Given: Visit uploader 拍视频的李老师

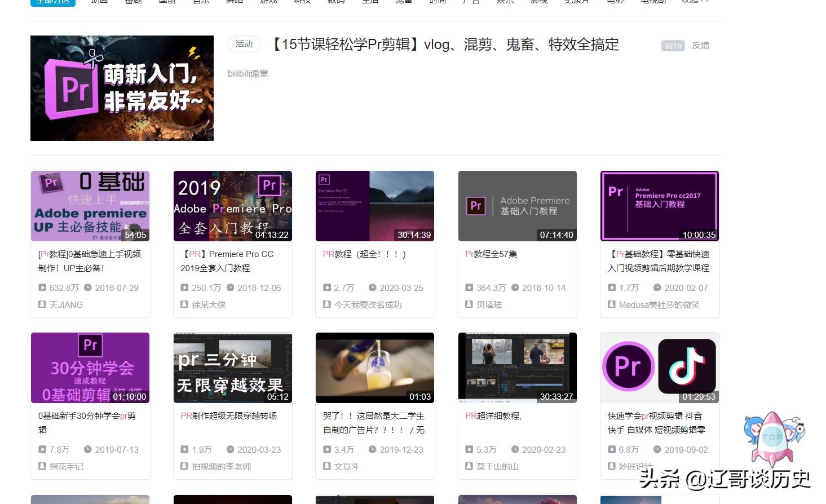Looking at the screenshot, I should (222, 466).
